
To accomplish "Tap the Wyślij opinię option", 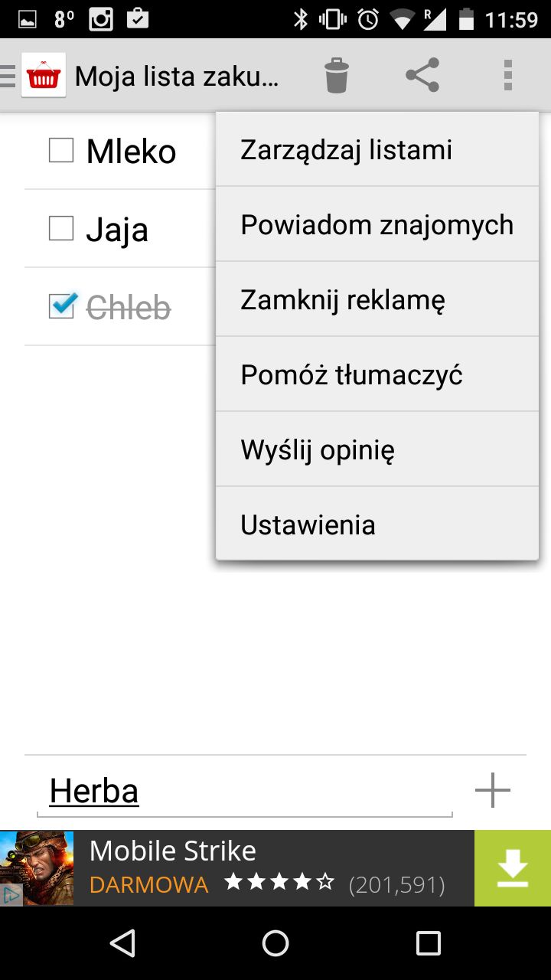I will [x=377, y=449].
